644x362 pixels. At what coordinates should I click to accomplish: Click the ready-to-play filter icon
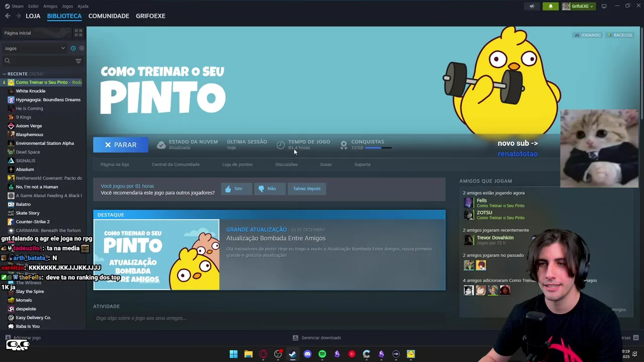point(82,48)
